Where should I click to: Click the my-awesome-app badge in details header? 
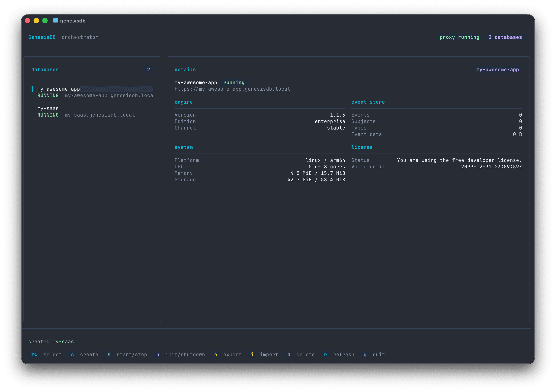coord(497,70)
